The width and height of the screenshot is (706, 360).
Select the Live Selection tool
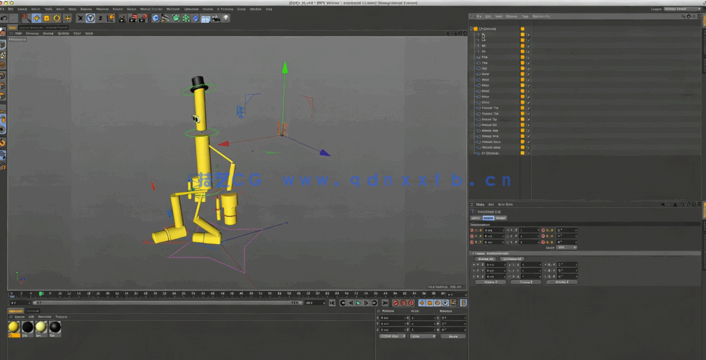[x=27, y=18]
